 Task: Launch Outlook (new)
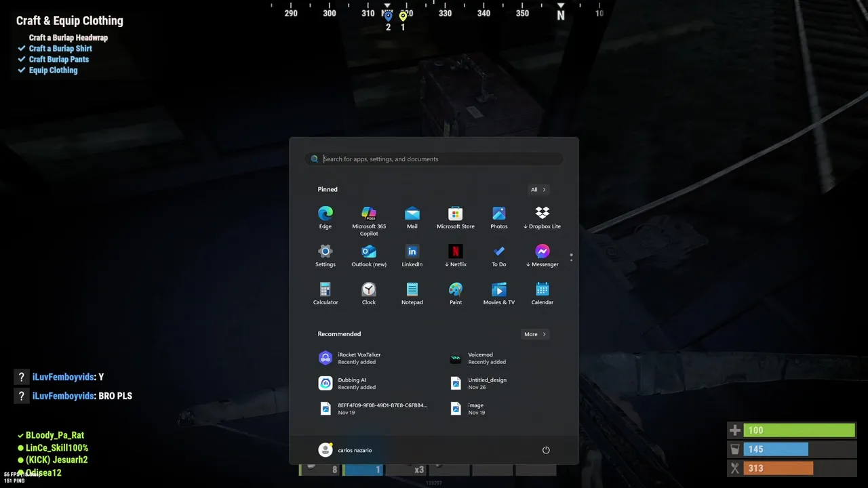click(x=369, y=256)
